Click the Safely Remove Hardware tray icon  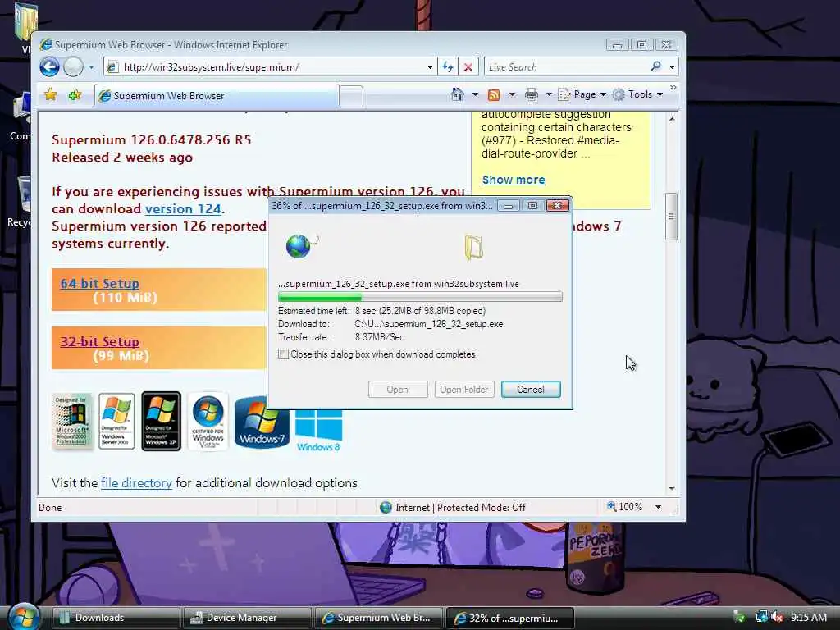click(740, 617)
